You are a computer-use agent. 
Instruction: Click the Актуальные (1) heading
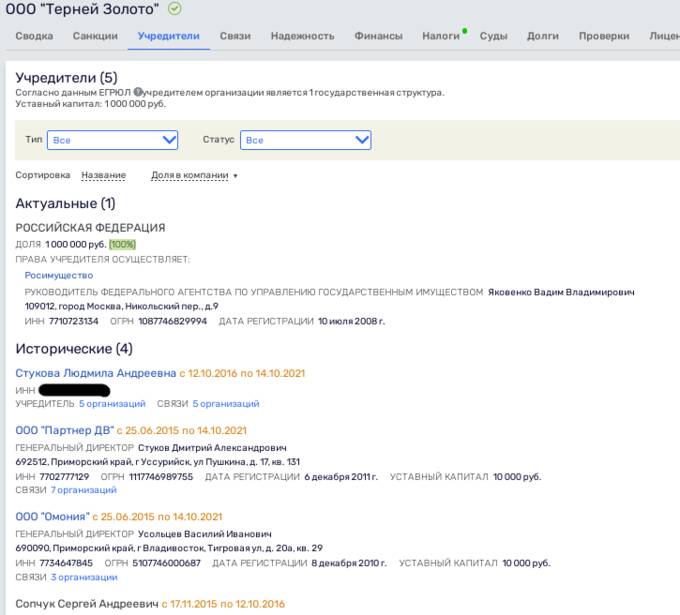tap(65, 203)
